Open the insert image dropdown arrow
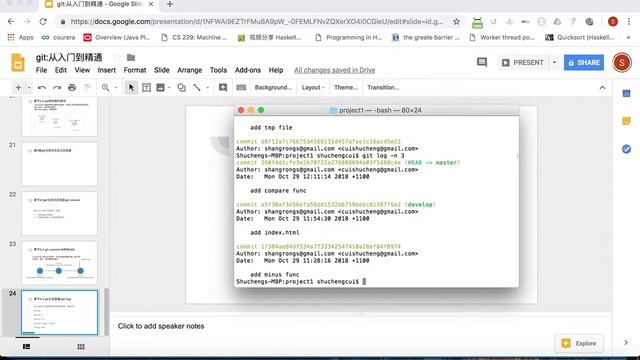This screenshot has width=640, height=360. [169, 87]
